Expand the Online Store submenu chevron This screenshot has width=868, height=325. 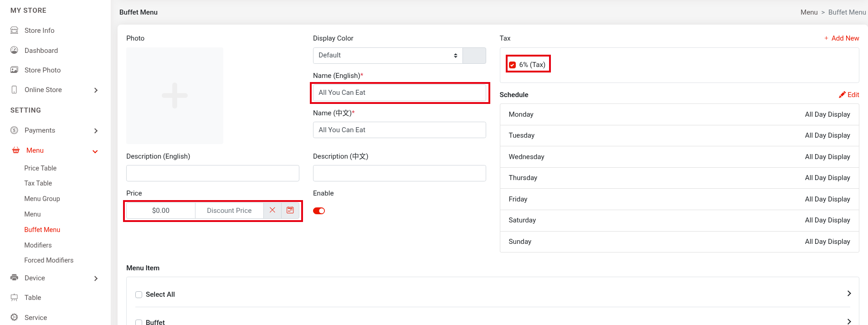[x=96, y=90]
